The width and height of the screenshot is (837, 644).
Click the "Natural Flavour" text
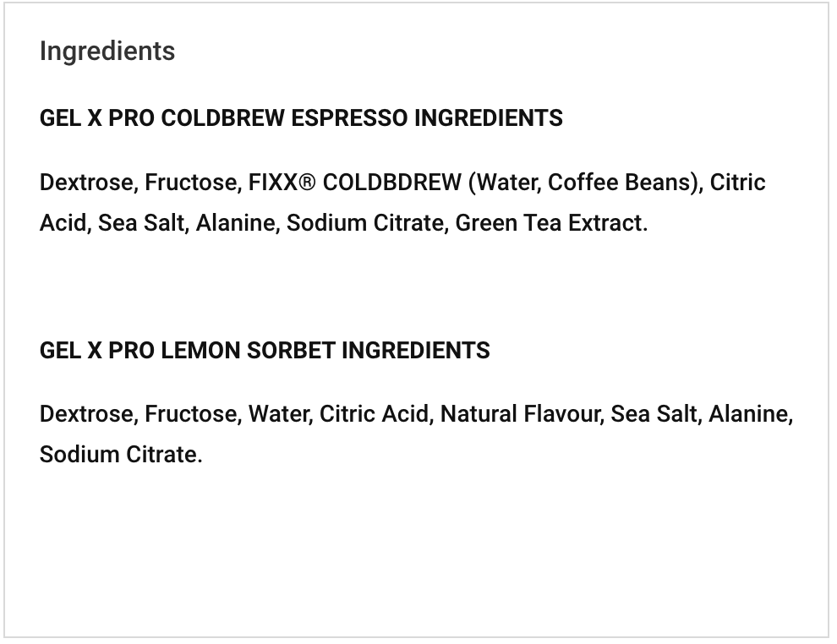coord(520,414)
